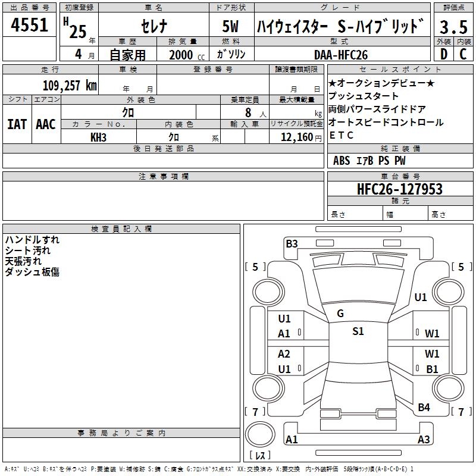Viewport: 476px width, 476px height.
Task: Click the S1 roof mark on diagram
Action: [x=358, y=331]
